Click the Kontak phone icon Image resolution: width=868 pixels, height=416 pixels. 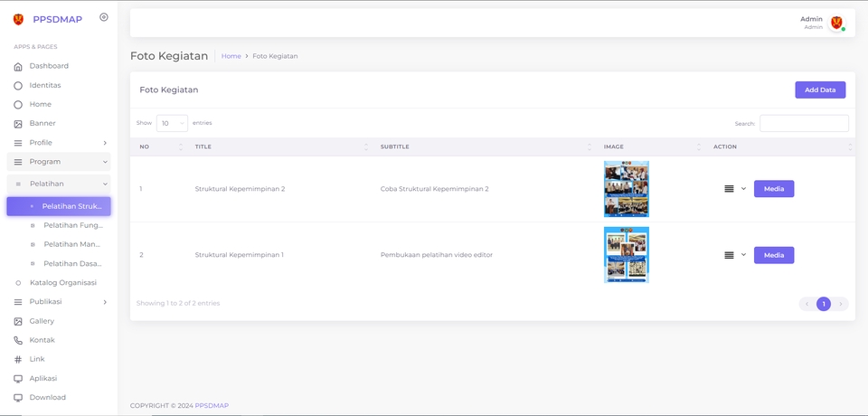18,341
